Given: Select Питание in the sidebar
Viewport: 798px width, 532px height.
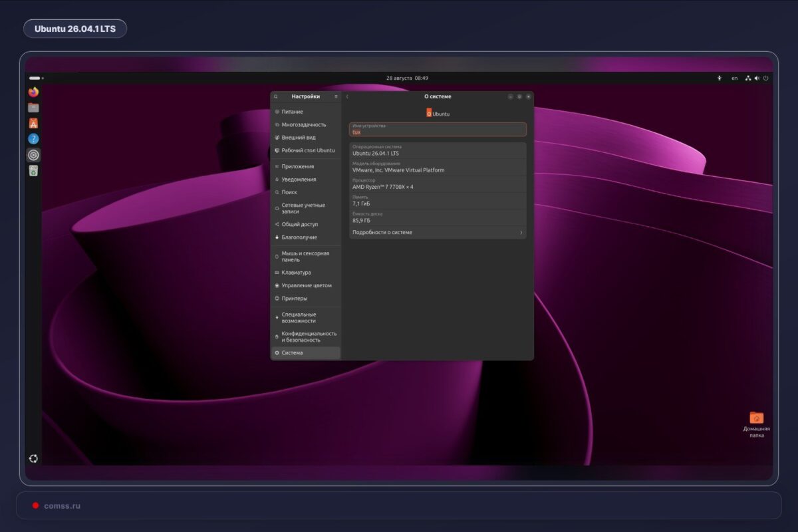Looking at the screenshot, I should tap(306, 112).
